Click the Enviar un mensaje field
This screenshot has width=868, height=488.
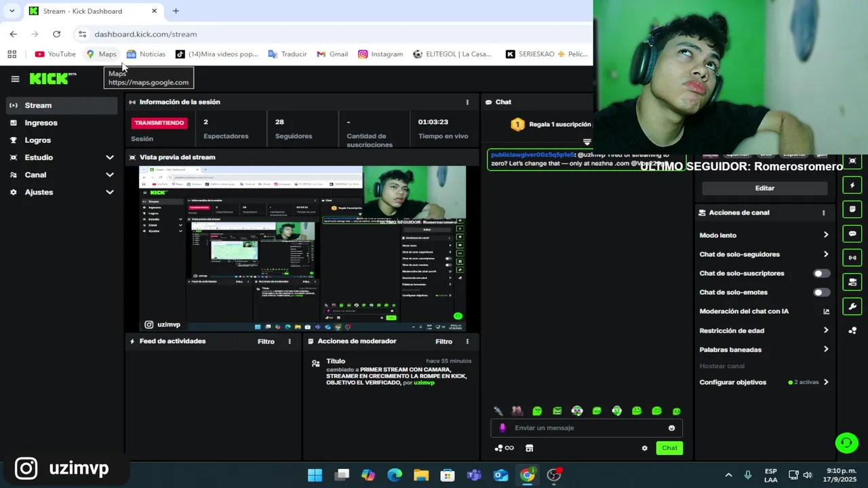coord(587,428)
